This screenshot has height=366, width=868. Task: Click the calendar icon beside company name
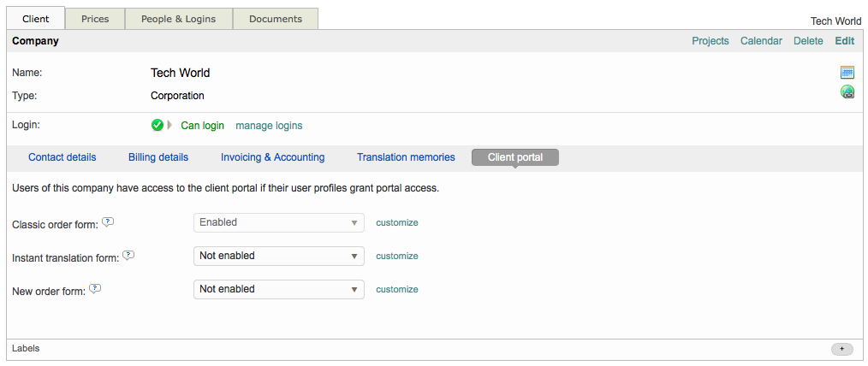coord(847,73)
